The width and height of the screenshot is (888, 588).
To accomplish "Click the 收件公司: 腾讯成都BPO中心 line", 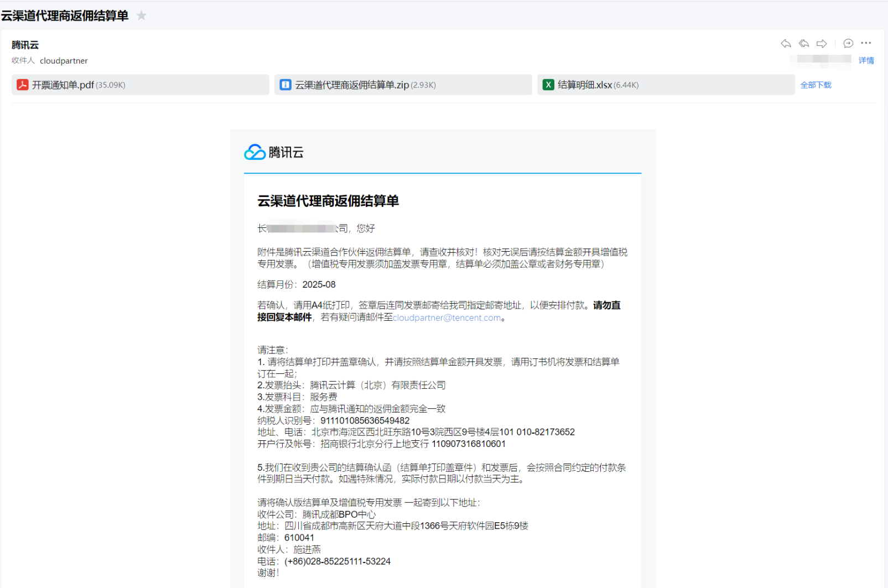I will [x=316, y=514].
